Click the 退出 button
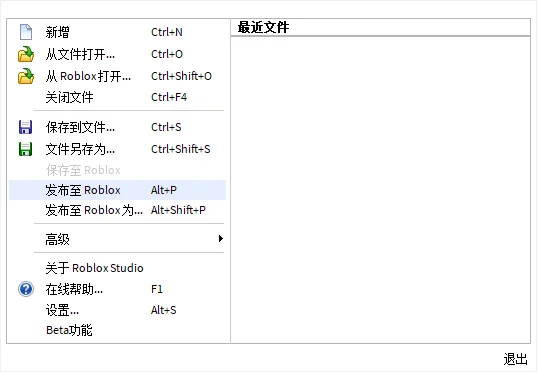The image size is (538, 373). pos(515,359)
